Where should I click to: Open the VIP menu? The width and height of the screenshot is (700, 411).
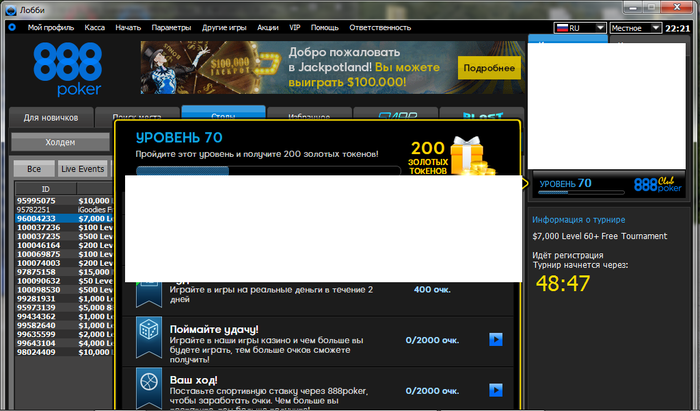(295, 27)
